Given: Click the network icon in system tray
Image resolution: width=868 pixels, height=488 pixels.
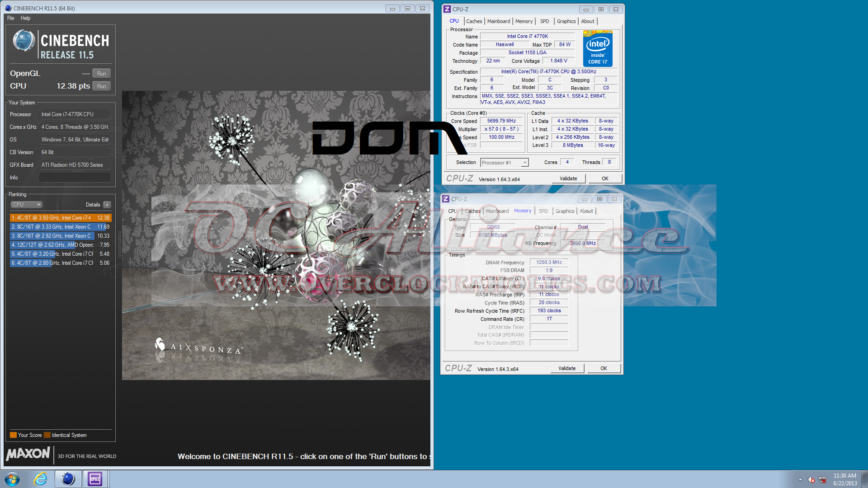Looking at the screenshot, I should [x=822, y=479].
